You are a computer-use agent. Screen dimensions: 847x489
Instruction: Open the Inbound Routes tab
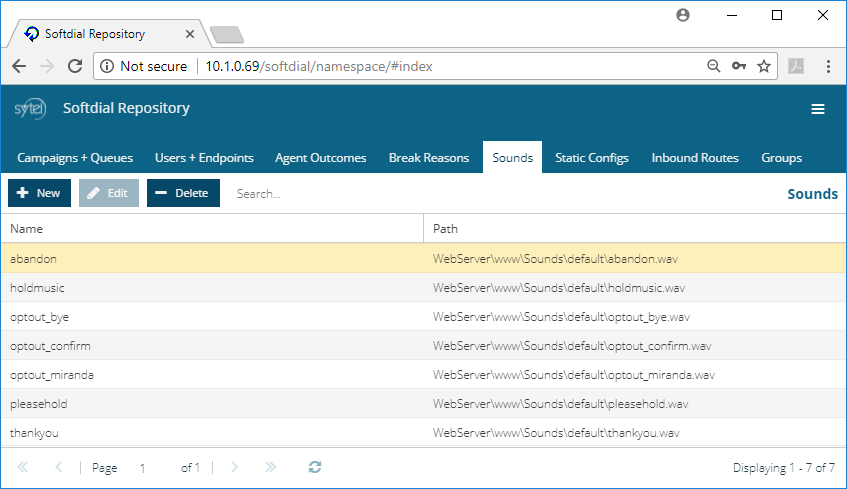[695, 158]
